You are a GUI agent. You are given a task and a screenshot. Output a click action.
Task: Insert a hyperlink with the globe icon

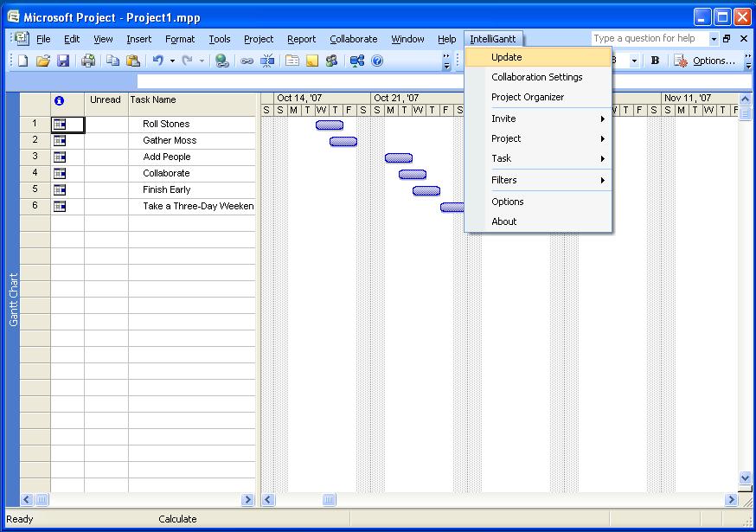coord(221,61)
